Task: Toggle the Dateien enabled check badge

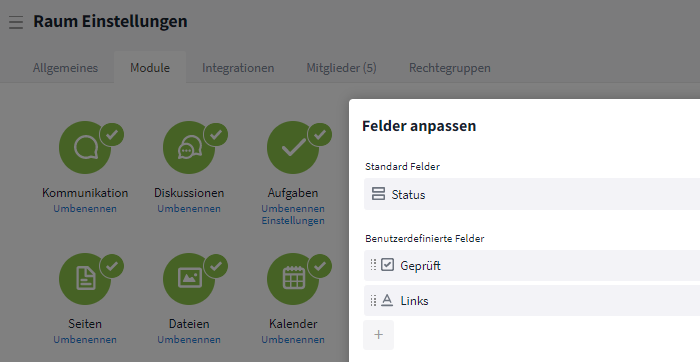Action: (x=216, y=266)
